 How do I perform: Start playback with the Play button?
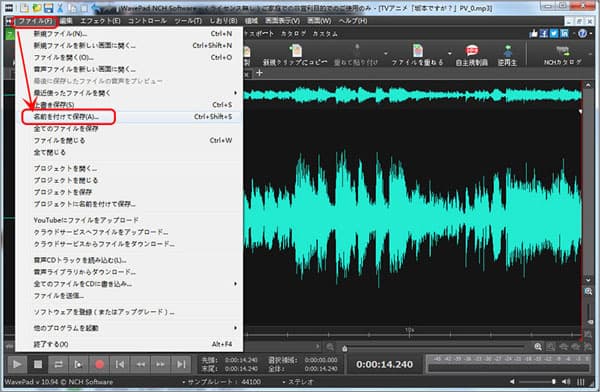(17, 364)
